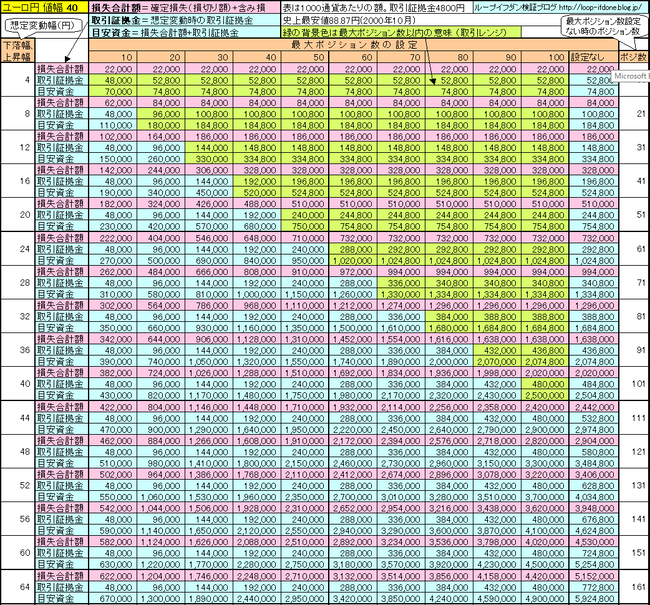This screenshot has width=650, height=605.
Task: Click the 最大ポジション数の設定 header
Action: [x=354, y=45]
